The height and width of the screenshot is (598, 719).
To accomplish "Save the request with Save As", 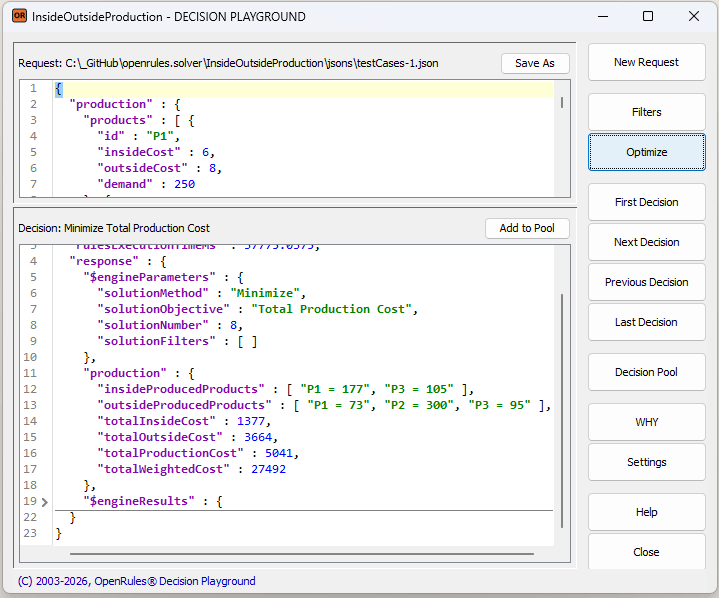I will 534,63.
